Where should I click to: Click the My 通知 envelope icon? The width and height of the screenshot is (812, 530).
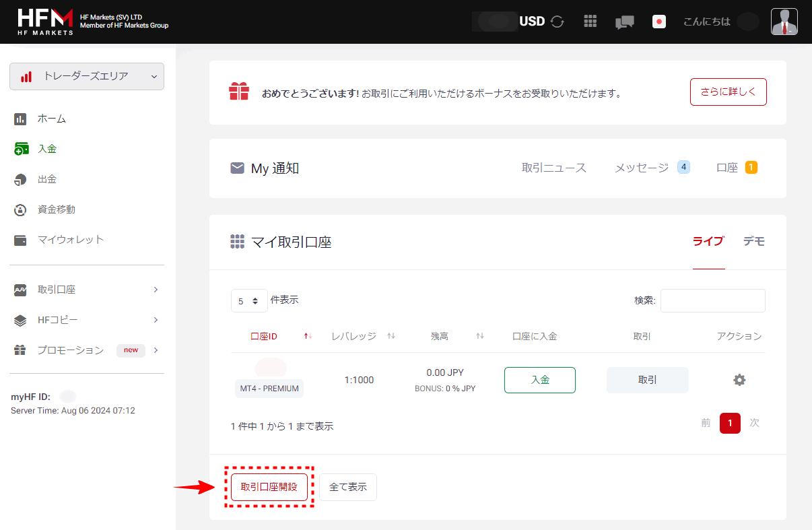[x=237, y=168]
